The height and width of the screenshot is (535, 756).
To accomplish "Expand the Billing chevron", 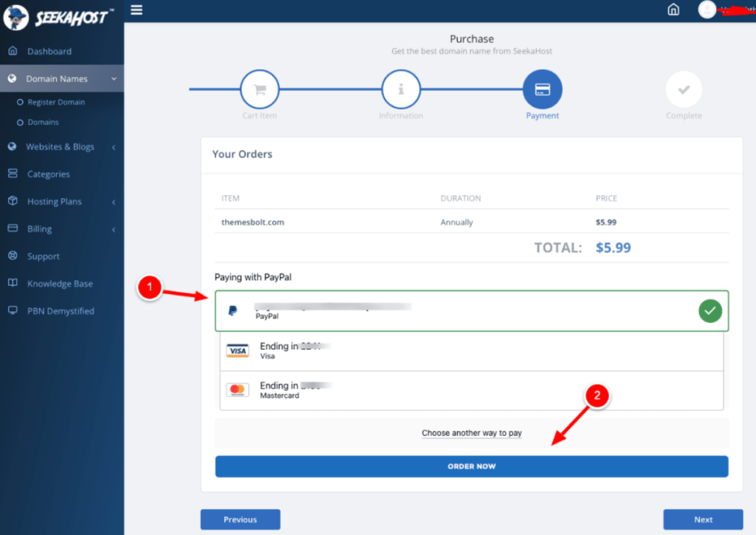I will [114, 230].
